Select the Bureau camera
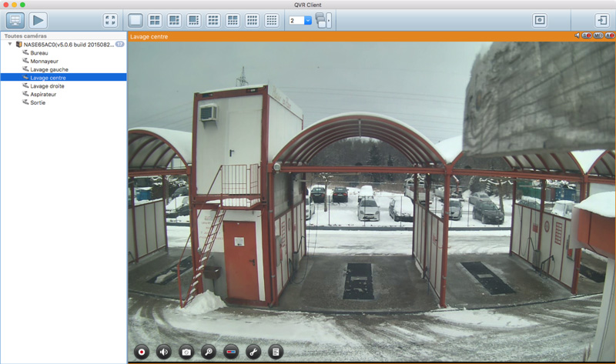616x364 pixels. 38,52
